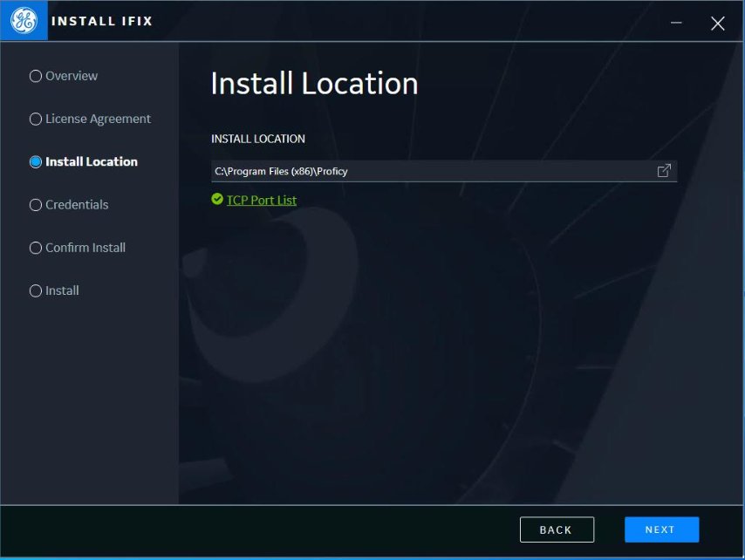
Task: Click the Credentials label in sidebar
Action: (77, 205)
